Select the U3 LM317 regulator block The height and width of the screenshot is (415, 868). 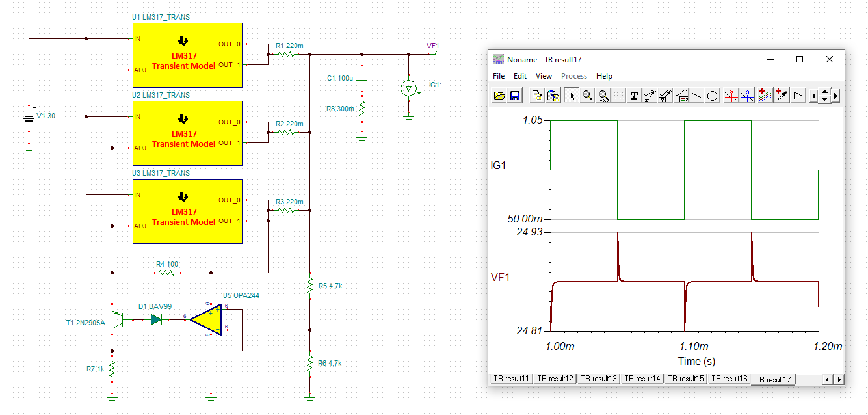(x=188, y=211)
